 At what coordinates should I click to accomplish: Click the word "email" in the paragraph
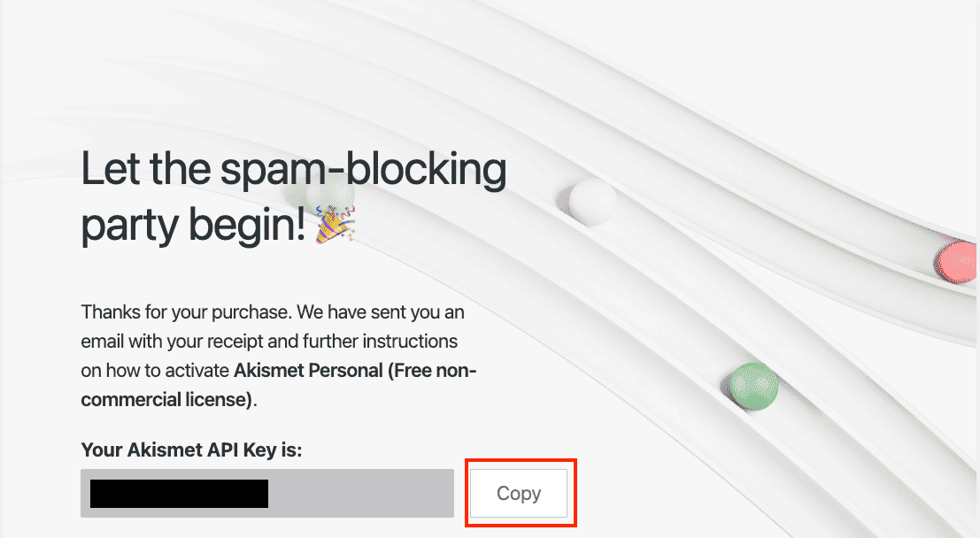[104, 341]
